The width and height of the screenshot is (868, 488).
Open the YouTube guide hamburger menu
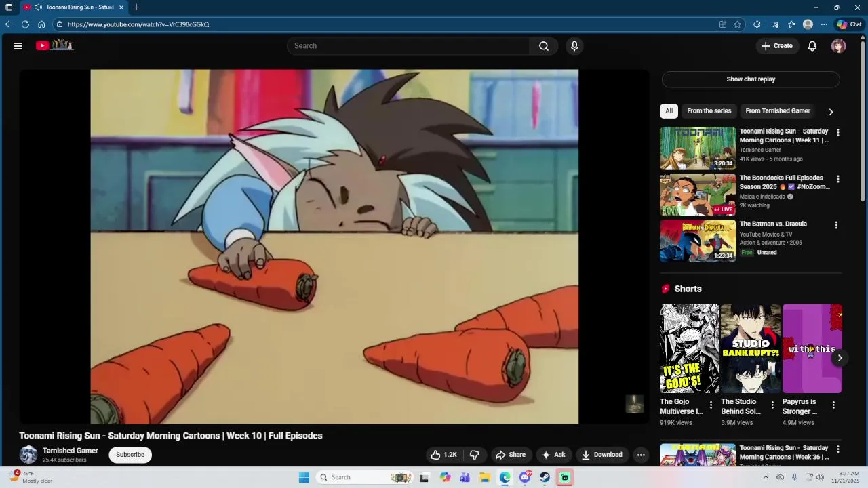pos(18,46)
